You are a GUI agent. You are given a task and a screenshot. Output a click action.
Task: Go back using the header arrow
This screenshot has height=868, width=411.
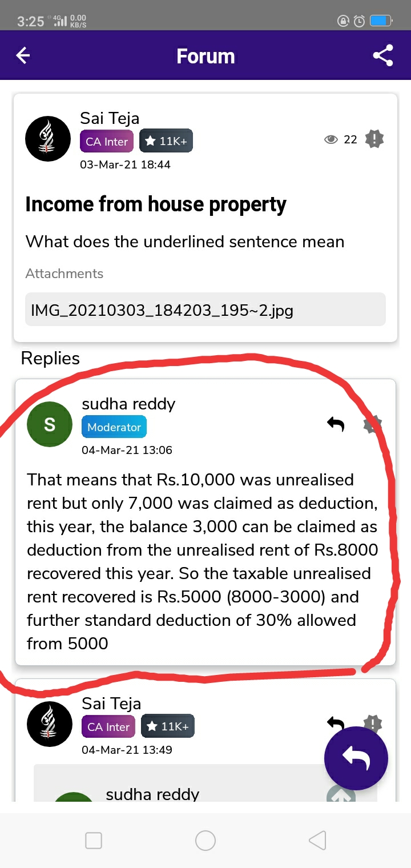point(23,55)
